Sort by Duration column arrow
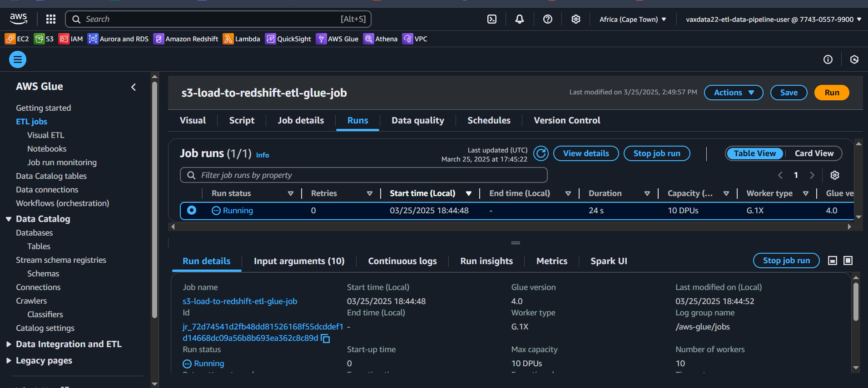 point(647,194)
